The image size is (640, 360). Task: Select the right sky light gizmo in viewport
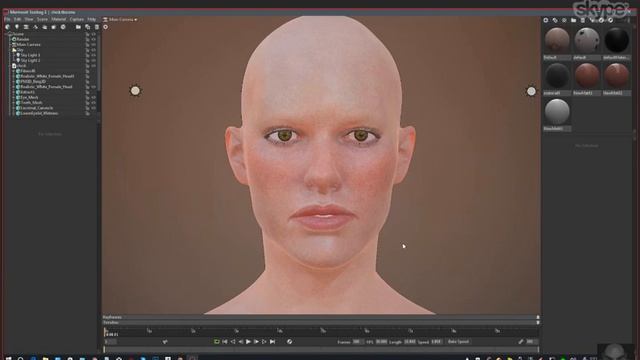[531, 91]
